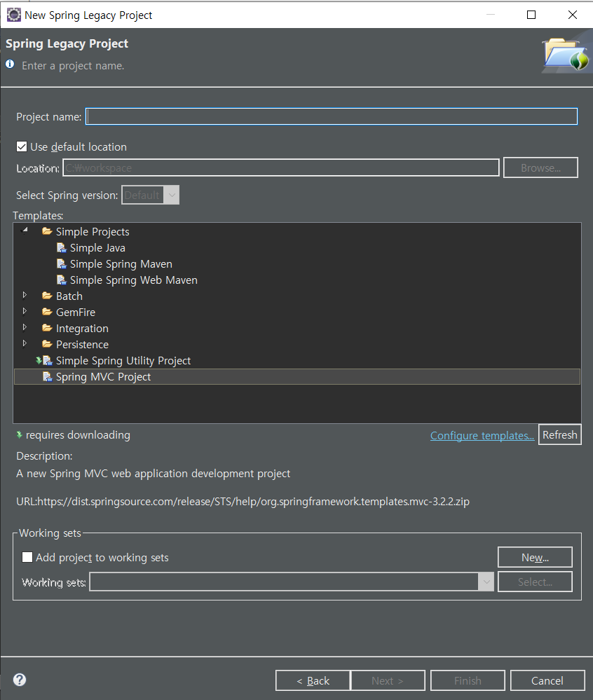Viewport: 593px width, 700px height.
Task: Click the GemFire folder icon
Action: pyautogui.click(x=48, y=312)
